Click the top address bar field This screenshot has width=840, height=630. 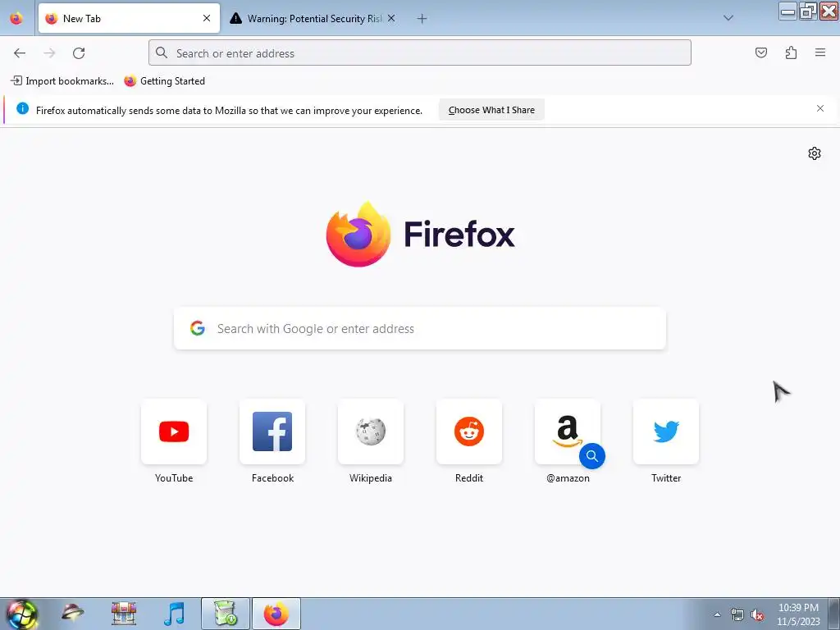click(x=419, y=53)
